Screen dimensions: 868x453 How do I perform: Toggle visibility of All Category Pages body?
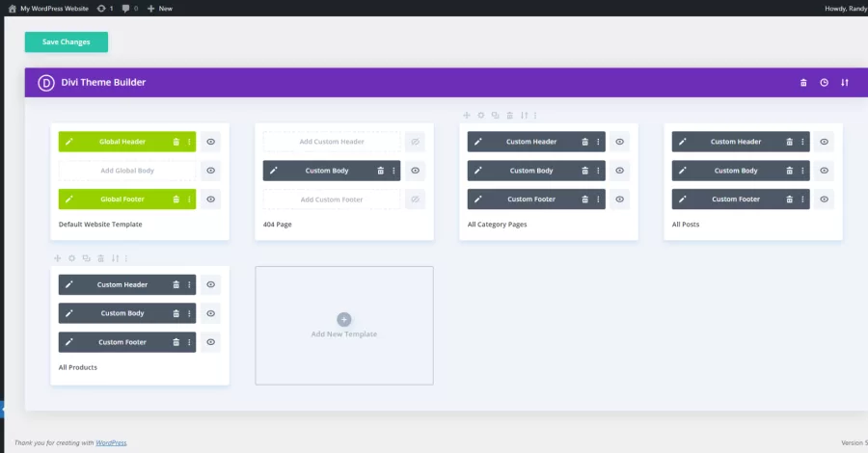coord(619,171)
